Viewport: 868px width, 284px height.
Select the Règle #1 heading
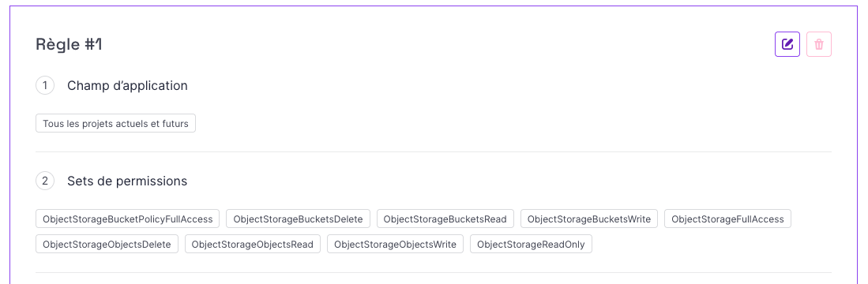(70, 44)
